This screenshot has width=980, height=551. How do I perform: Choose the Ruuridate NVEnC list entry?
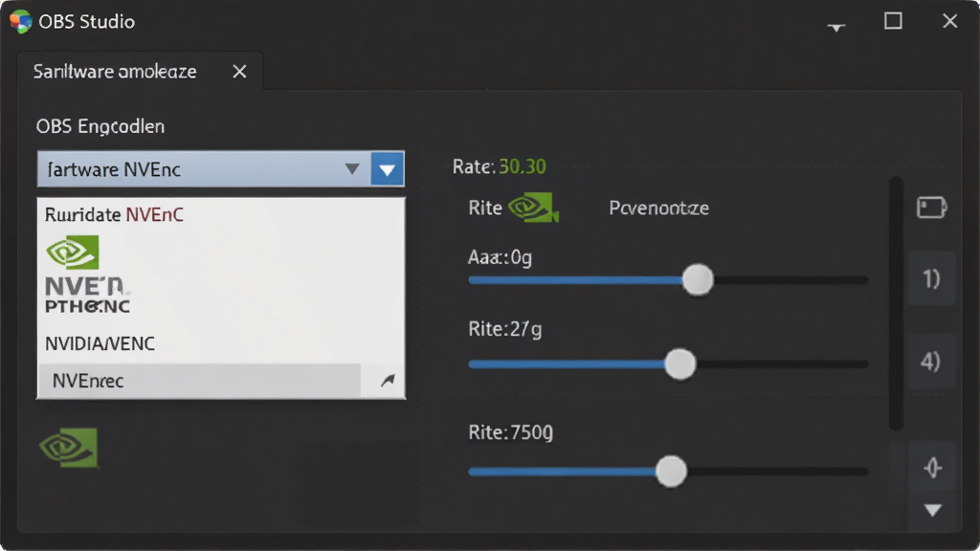tap(115, 215)
